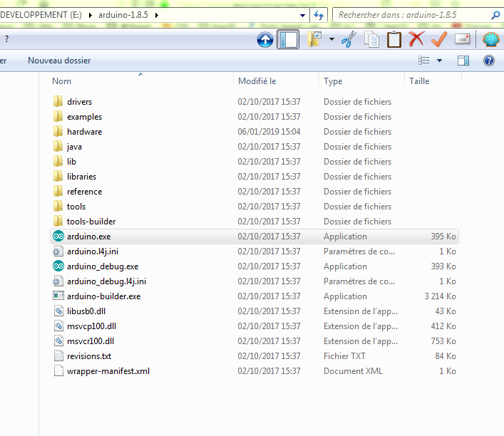504x436 pixels.
Task: Select the tools-builder folder icon
Action: [58, 222]
